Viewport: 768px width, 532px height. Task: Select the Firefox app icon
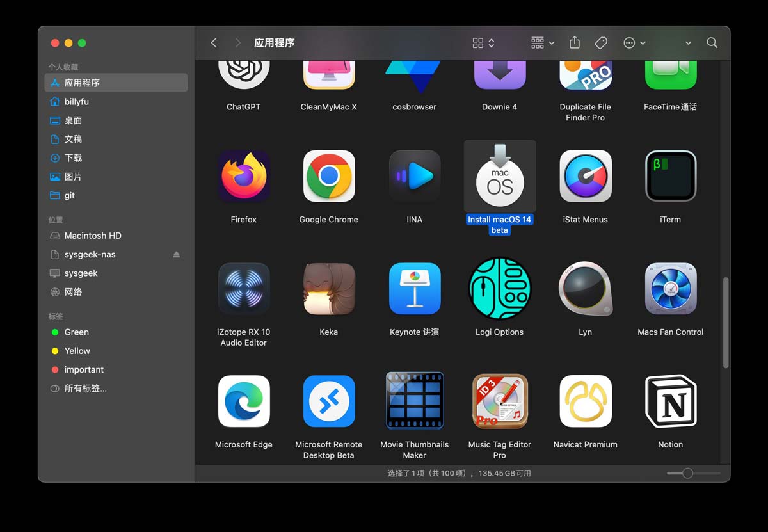243,177
